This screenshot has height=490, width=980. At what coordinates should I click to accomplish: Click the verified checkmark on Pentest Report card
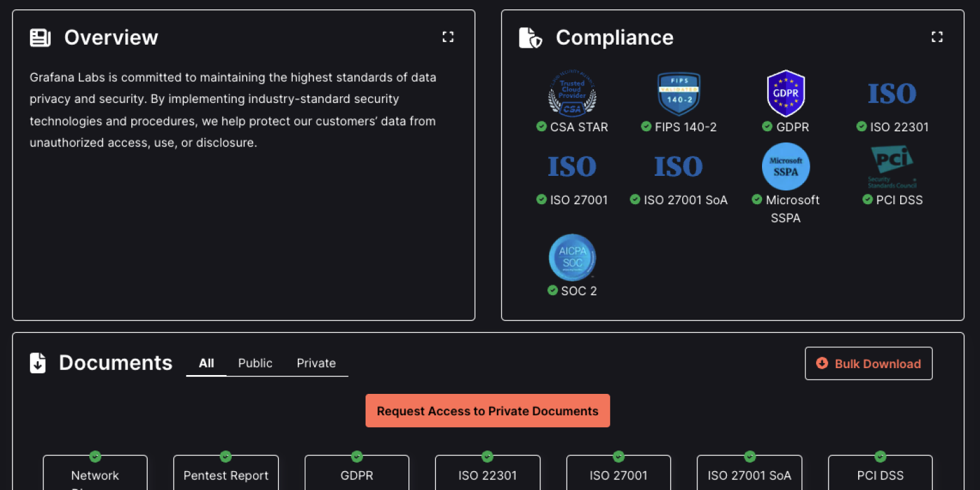pos(226,457)
